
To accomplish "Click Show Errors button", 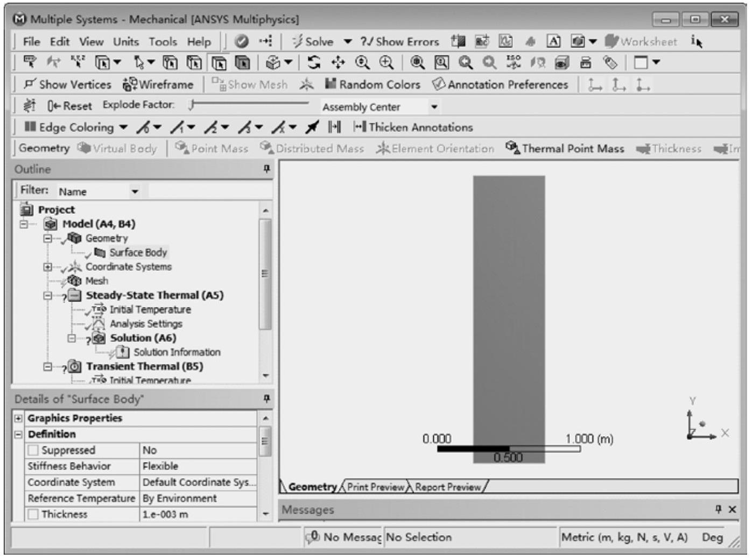I will coord(399,41).
